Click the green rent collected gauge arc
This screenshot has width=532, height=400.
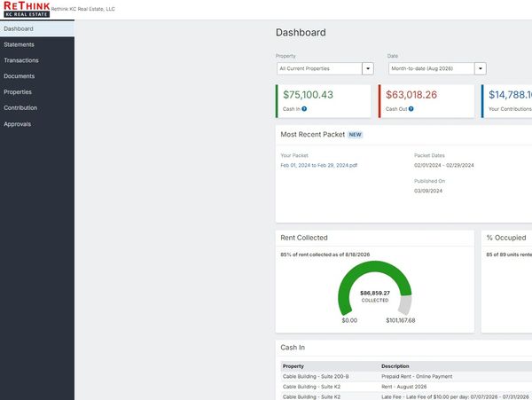pos(374,268)
